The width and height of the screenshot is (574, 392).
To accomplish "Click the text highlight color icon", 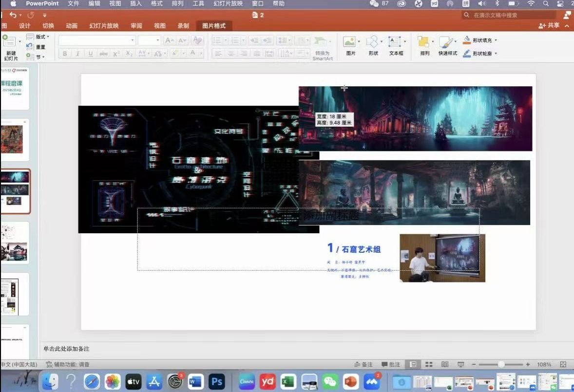I will point(176,54).
